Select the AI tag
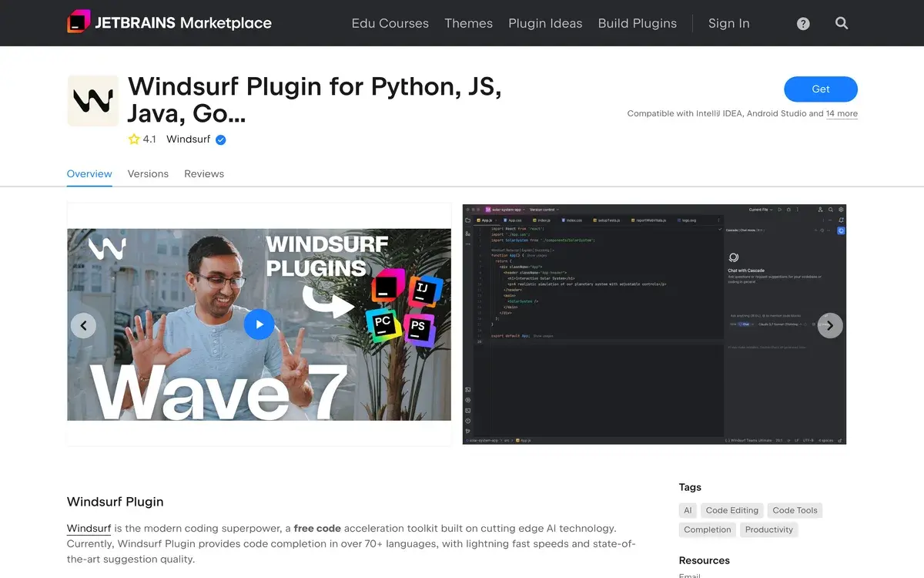The image size is (924, 578). click(688, 510)
